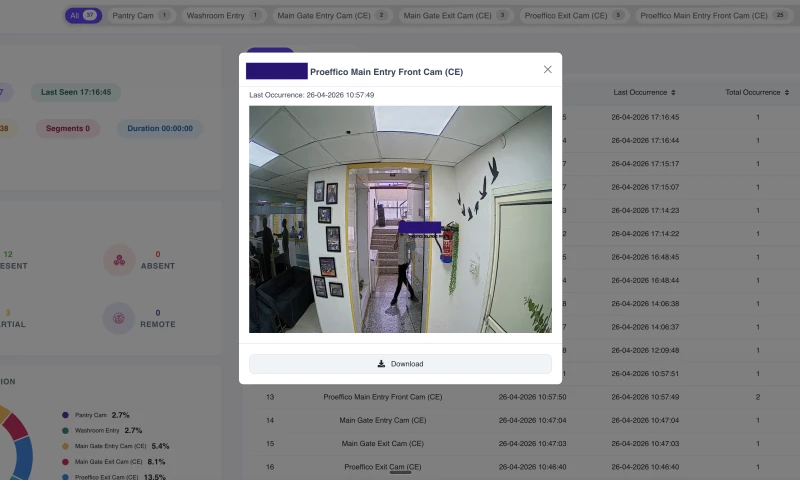This screenshot has height=480, width=800.
Task: Open row 13 Proeffico Main Entry Front Cam
Action: click(520, 397)
